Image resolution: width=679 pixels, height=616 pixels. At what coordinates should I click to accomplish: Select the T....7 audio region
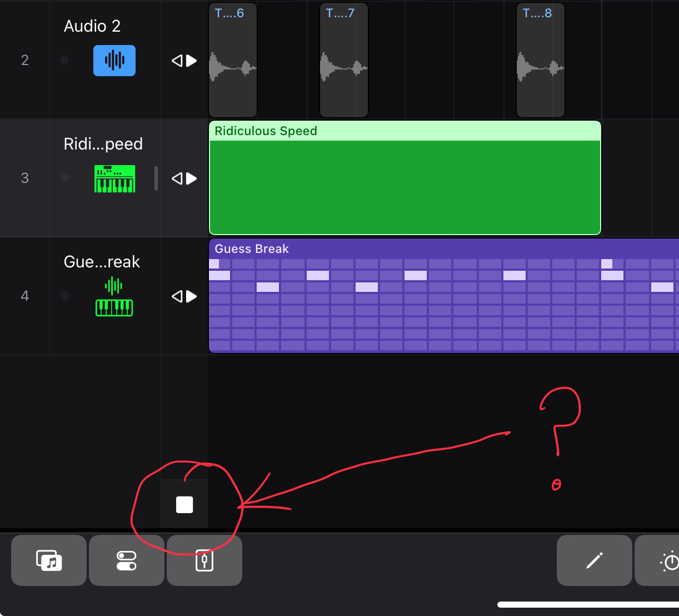pos(344,60)
